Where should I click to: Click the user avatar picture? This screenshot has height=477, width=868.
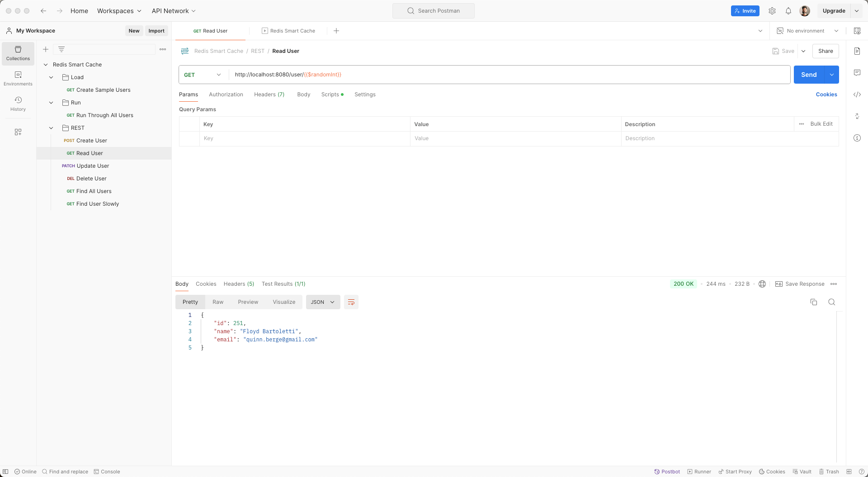coord(805,11)
